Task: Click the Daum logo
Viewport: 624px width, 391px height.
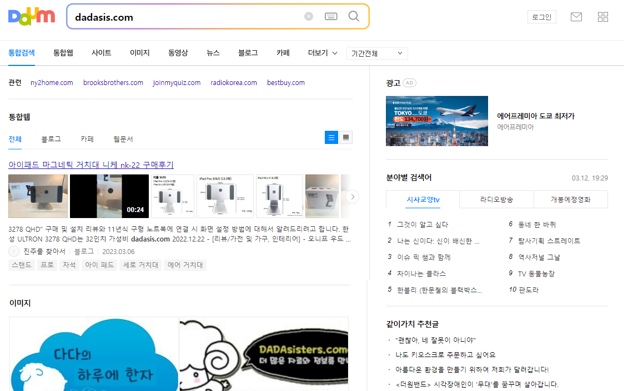Action: [31, 16]
